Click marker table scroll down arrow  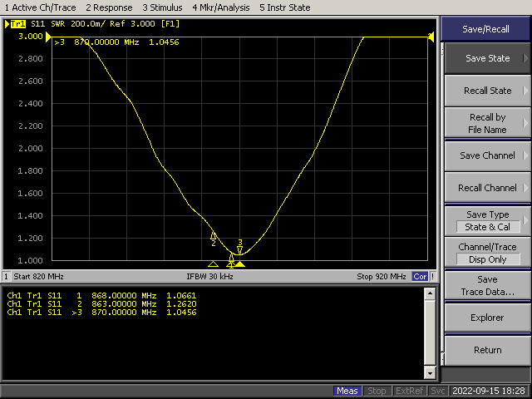click(x=430, y=373)
